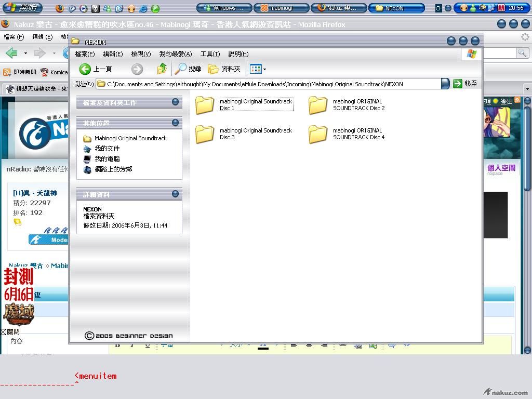
Task: Open the 搜尋 search pane
Action: point(188,69)
